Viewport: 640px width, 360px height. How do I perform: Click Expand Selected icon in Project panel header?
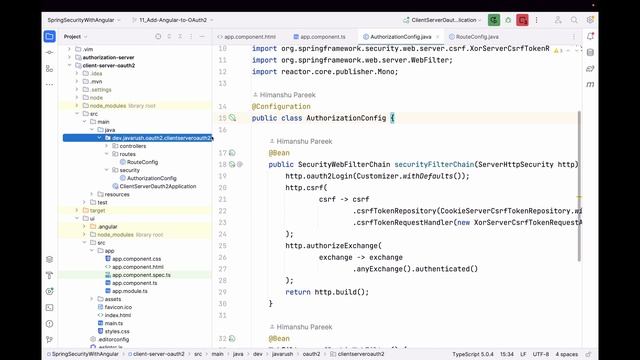tap(169, 36)
